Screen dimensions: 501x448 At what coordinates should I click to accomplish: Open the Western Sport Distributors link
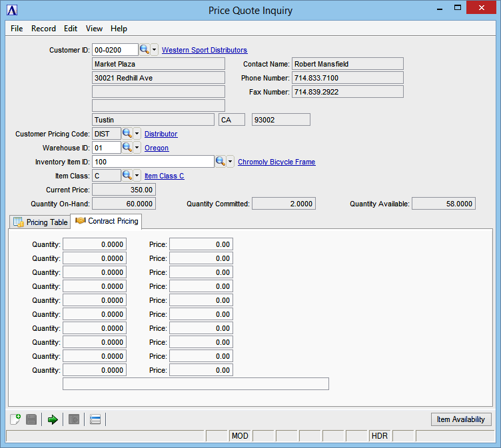204,50
